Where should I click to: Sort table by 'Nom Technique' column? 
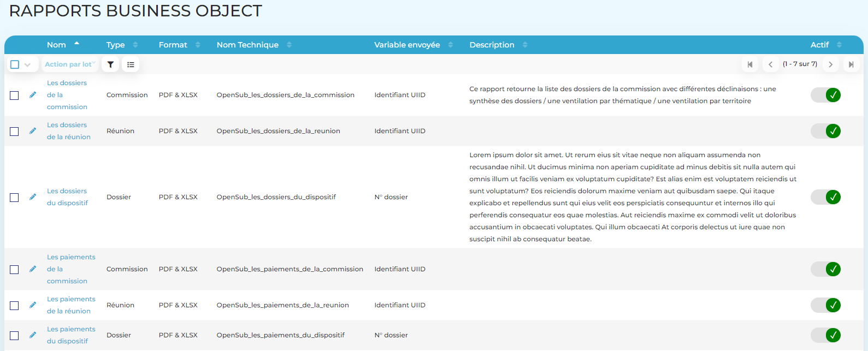pyautogui.click(x=247, y=45)
